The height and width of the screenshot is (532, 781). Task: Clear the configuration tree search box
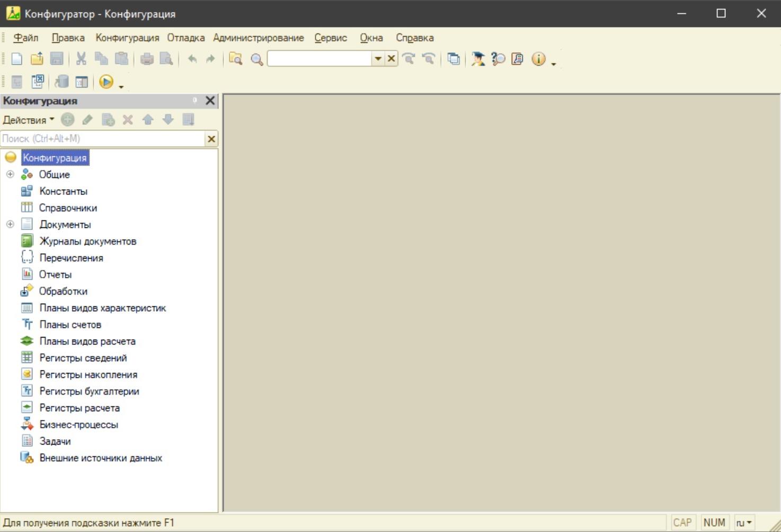click(x=211, y=139)
